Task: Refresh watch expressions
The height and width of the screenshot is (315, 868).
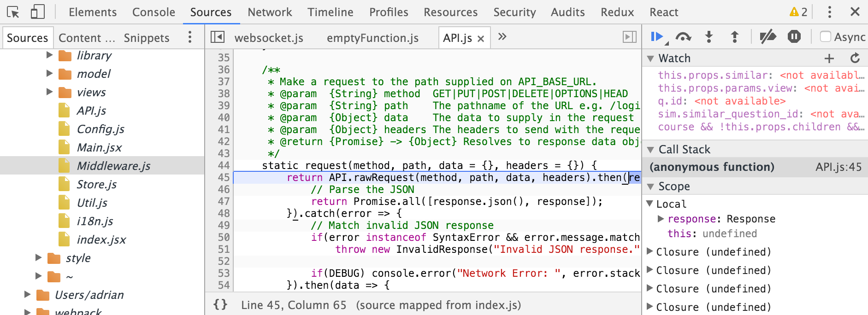Action: (x=855, y=58)
